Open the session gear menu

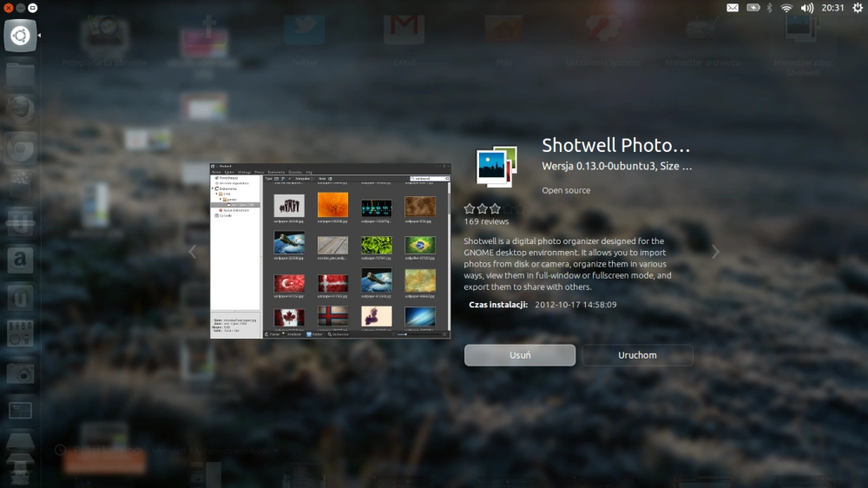pyautogui.click(x=858, y=8)
